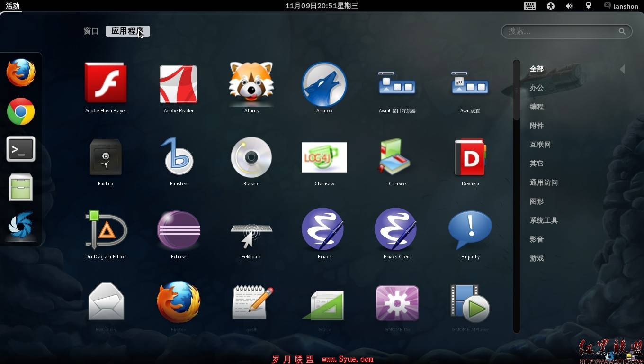Click the search magnifier icon
The height and width of the screenshot is (364, 644).
622,31
